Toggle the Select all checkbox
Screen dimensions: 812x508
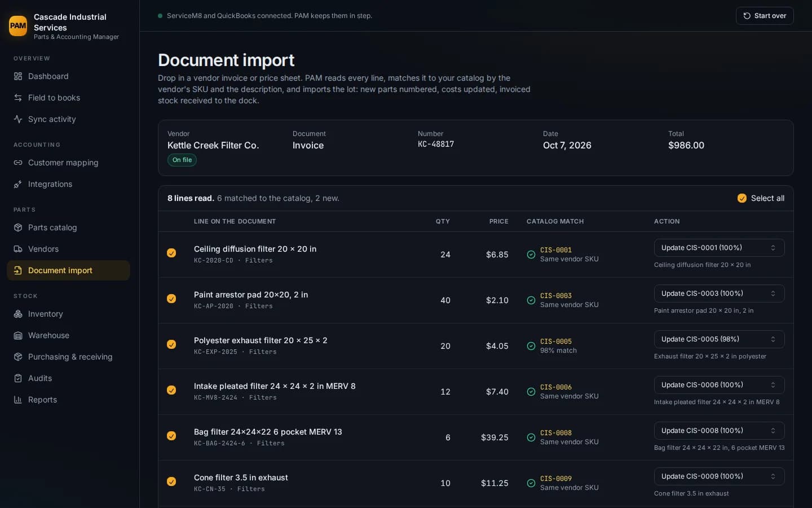(742, 198)
